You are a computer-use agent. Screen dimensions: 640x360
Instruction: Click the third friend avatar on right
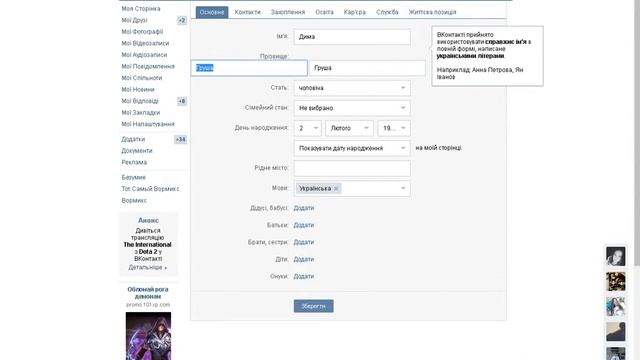coord(616,307)
